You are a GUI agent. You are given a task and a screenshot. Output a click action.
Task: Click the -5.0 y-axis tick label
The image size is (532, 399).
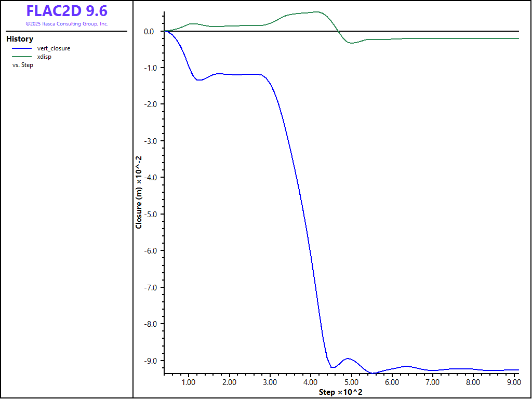pos(148,214)
